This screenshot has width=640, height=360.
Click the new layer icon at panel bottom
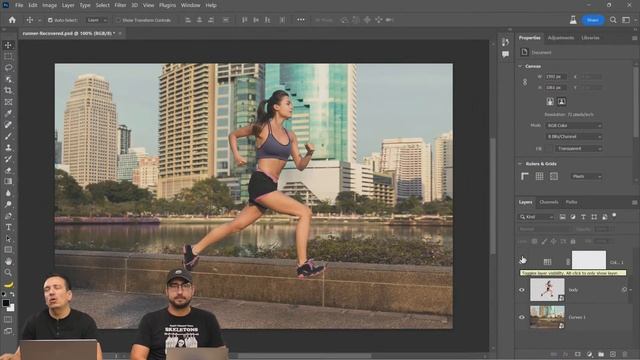pos(613,354)
